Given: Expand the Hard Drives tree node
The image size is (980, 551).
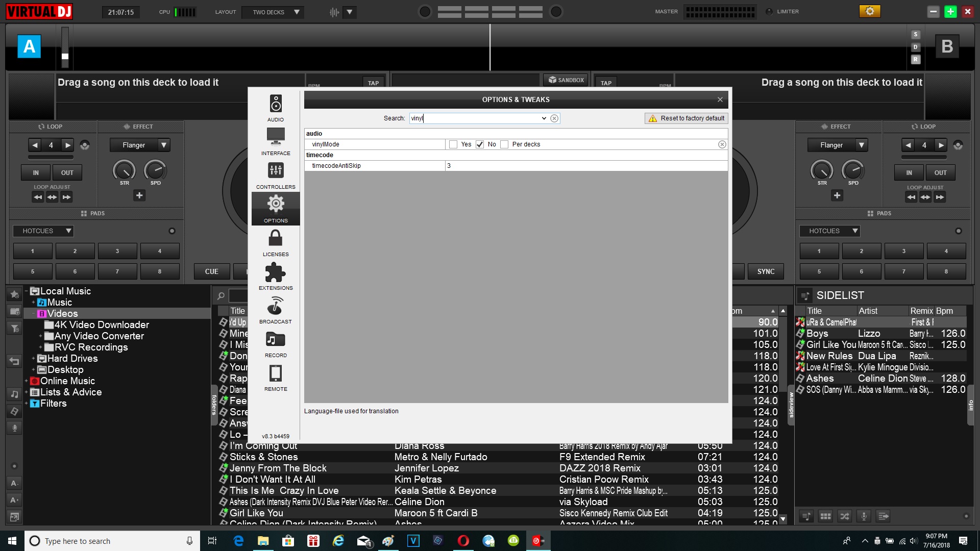Looking at the screenshot, I should (33, 359).
